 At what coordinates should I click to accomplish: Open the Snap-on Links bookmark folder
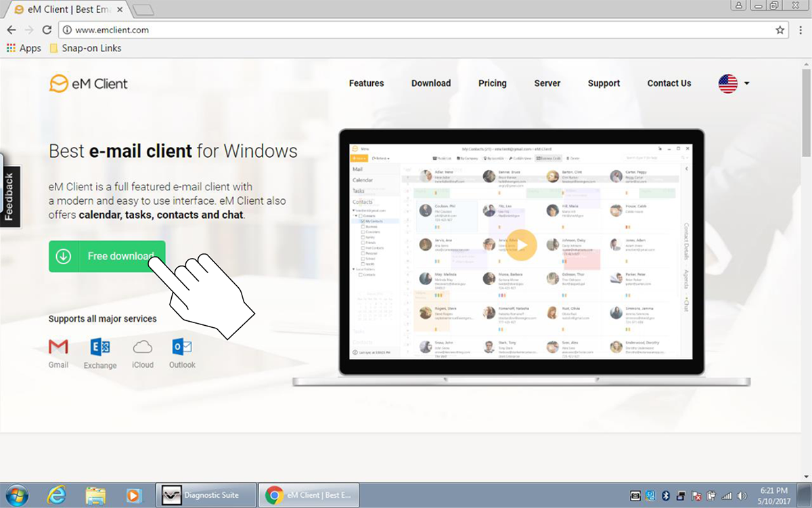[85, 48]
